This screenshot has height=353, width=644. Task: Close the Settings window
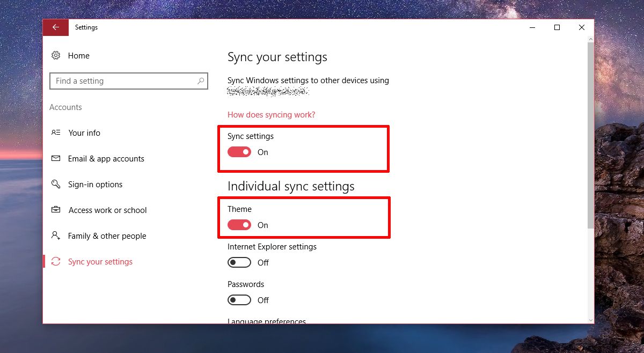[582, 27]
